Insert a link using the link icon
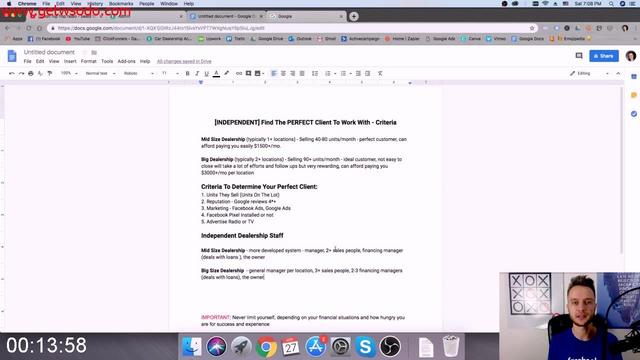The width and height of the screenshot is (640, 360). point(239,73)
